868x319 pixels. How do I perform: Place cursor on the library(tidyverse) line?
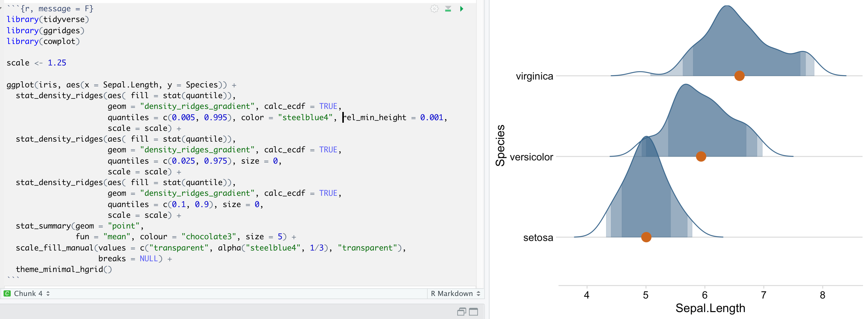coord(47,19)
